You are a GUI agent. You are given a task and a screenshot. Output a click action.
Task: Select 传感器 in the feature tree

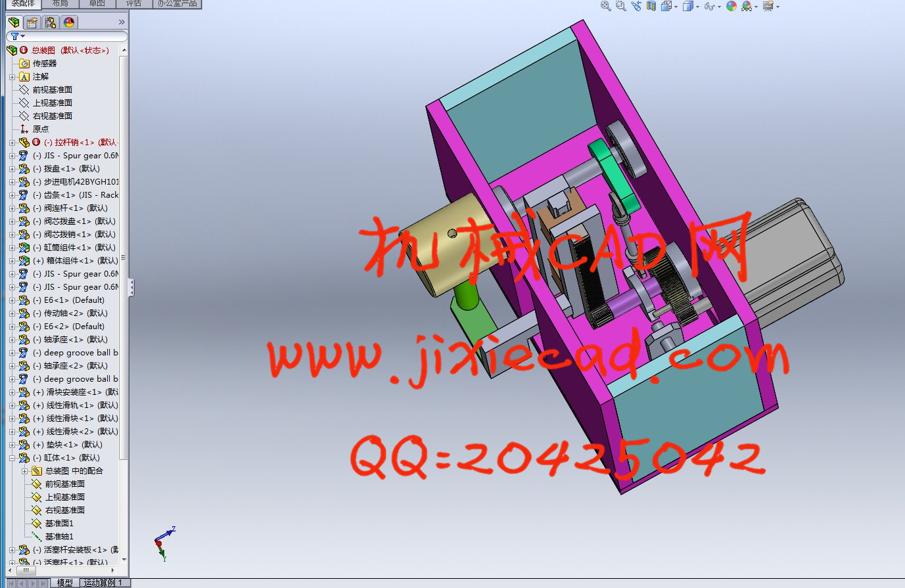45,64
